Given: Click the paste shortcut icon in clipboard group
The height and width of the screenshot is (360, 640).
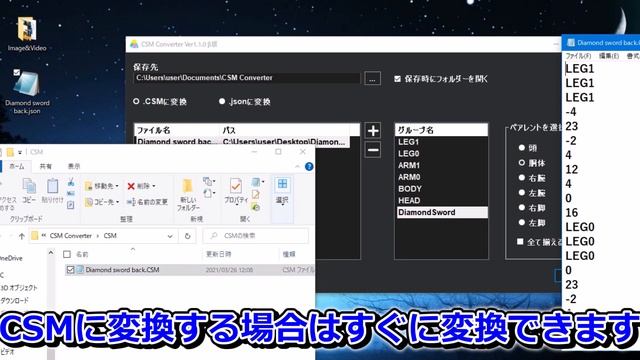Looking at the screenshot, I should pyautogui.click(x=71, y=204).
